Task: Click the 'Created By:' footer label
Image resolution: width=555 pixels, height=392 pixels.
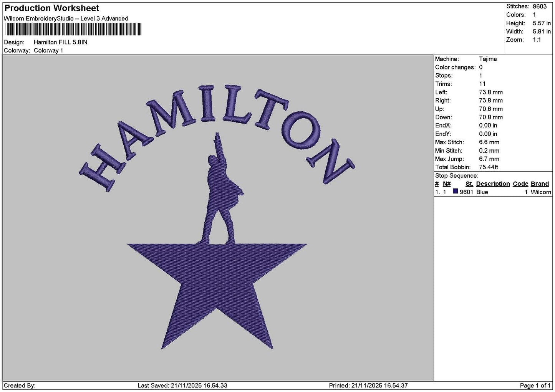Action: click(20, 385)
